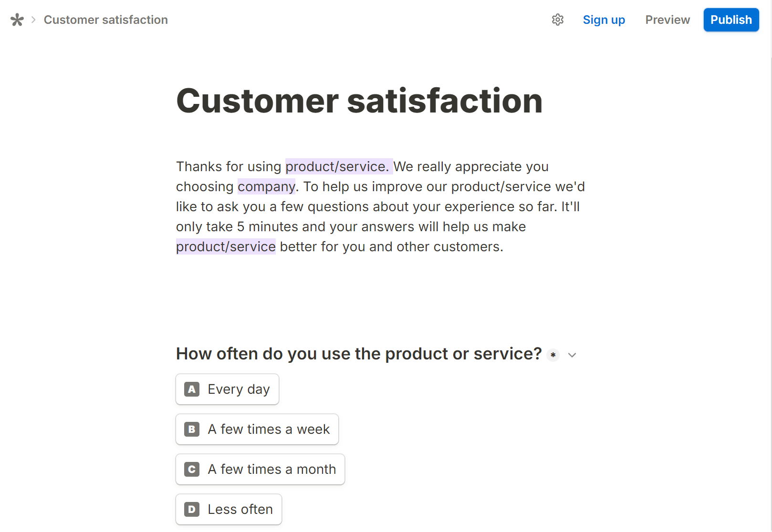Click the Publish button
The image size is (772, 532).
[x=731, y=20]
